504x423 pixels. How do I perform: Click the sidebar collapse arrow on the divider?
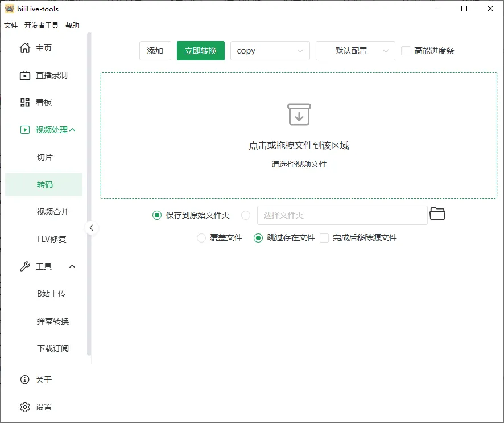pos(92,227)
